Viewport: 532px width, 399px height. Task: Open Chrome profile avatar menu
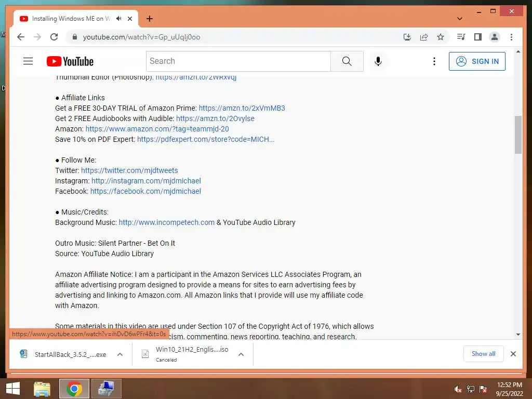tap(495, 37)
